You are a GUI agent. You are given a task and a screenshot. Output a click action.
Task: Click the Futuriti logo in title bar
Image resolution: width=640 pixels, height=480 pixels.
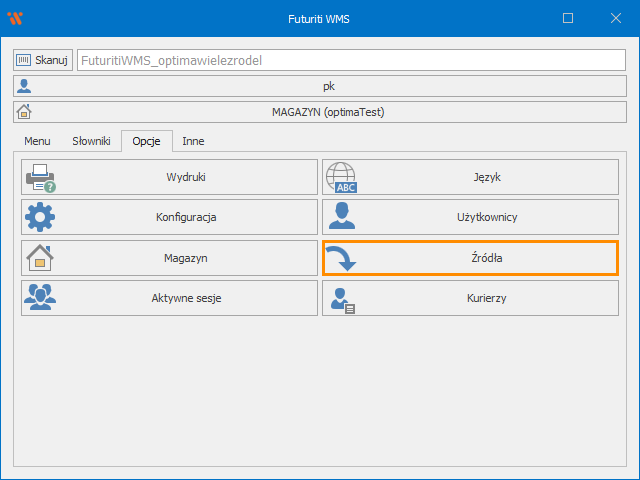15,18
